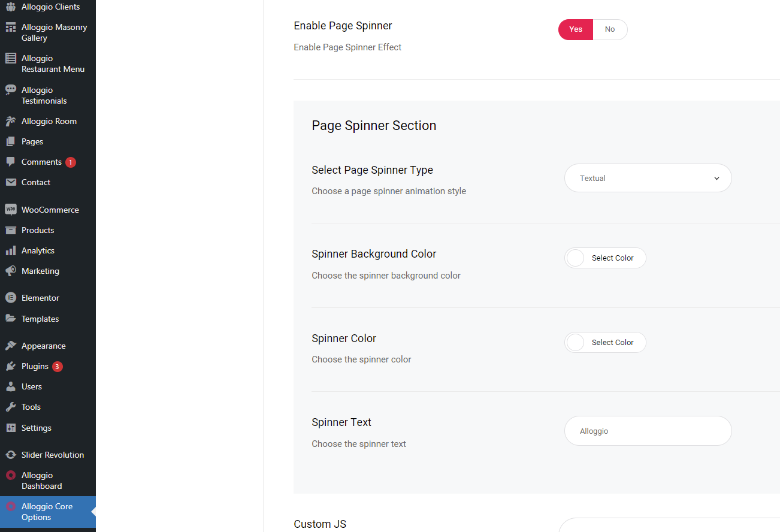Go to Alloggio Testimonials menu item
Screen dimensions: 780x532
point(44,95)
